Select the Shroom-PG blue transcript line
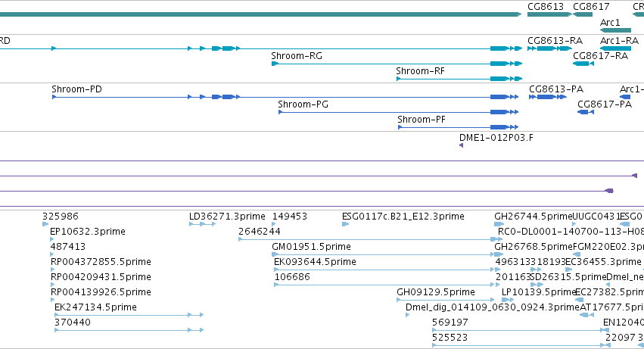This screenshot has height=349, width=644. point(398,112)
